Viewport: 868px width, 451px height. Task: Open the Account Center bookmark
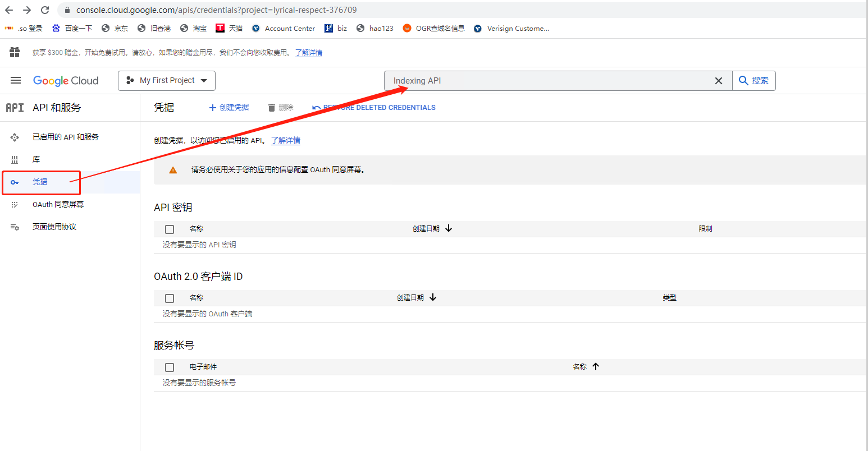click(x=284, y=28)
